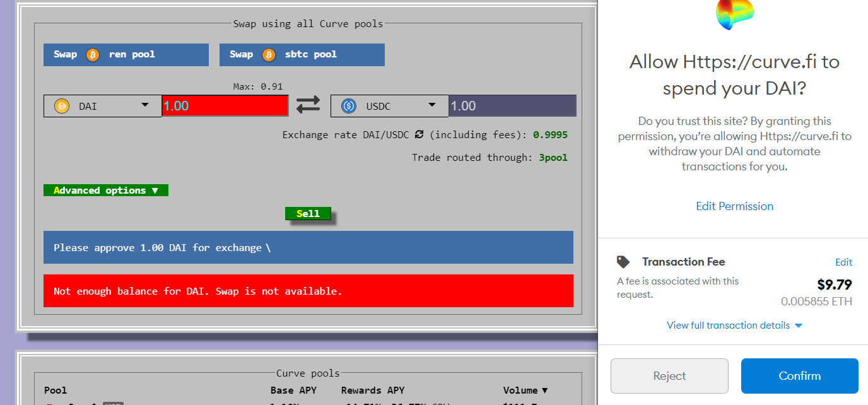Click the 0.9995 exchange rate value

point(550,135)
